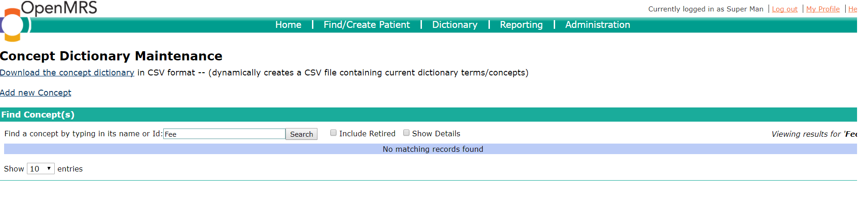868x198 pixels.
Task: Click the OpenMRS logo icon
Action: 12,25
